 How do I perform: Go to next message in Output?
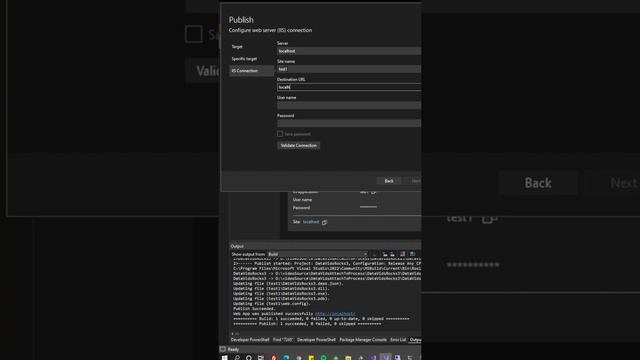(x=392, y=254)
